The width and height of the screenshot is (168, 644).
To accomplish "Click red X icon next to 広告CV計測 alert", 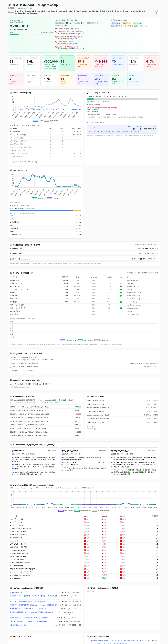I will coord(56,37).
